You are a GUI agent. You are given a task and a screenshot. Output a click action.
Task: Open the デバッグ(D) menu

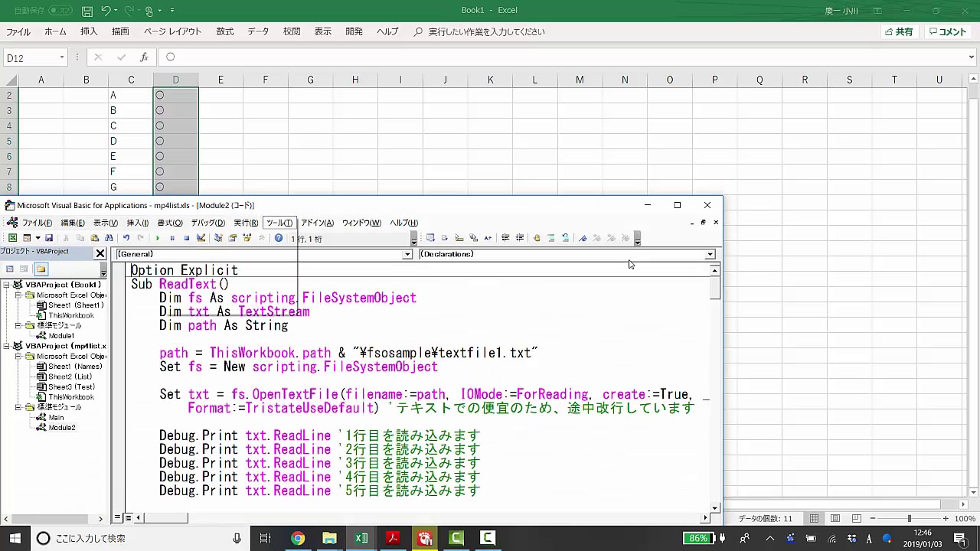coord(207,223)
